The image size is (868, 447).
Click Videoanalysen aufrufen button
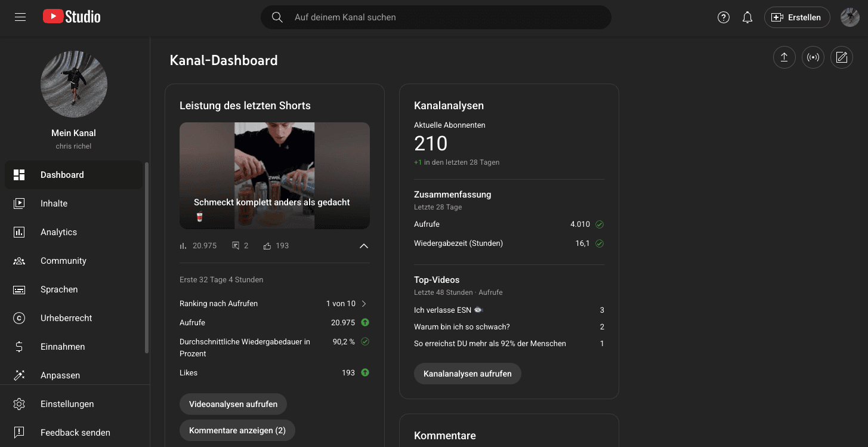point(233,404)
